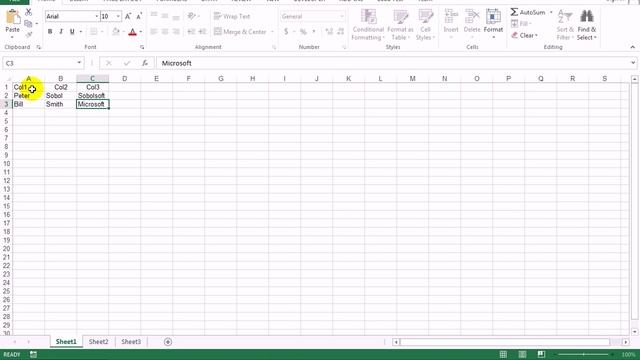Viewport: 640px width, 360px height.
Task: Open the Sort & Filter dropdown
Action: click(x=565, y=25)
